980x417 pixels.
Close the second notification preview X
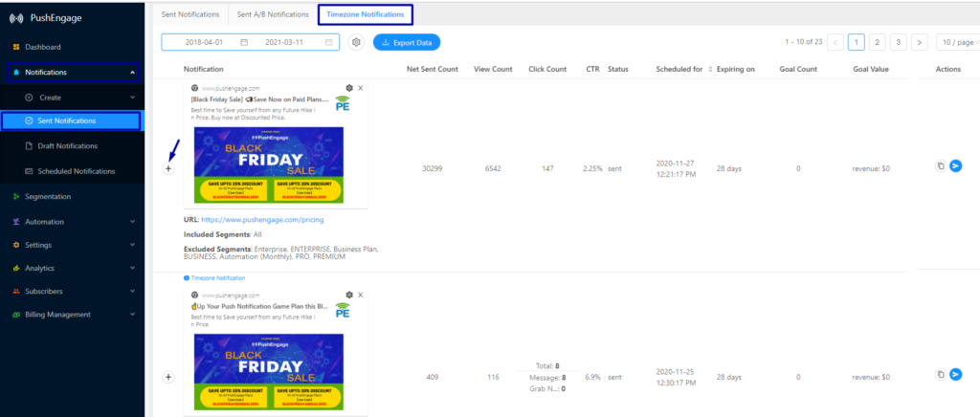pos(361,295)
